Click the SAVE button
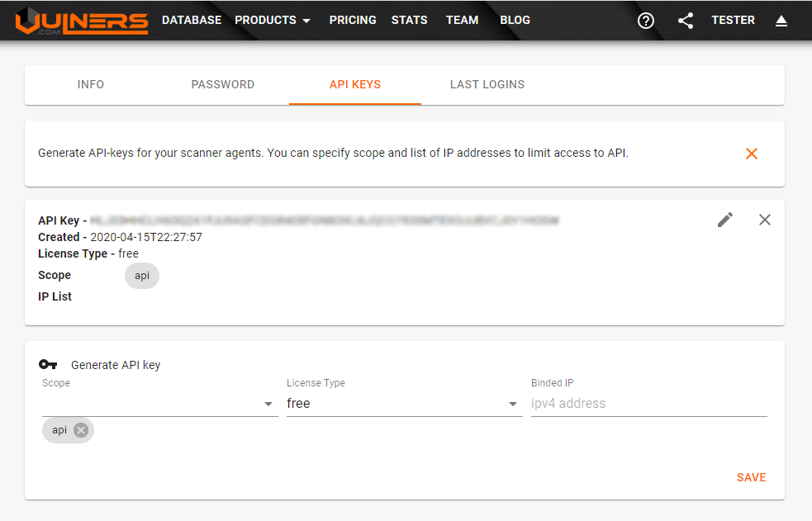 [x=751, y=477]
